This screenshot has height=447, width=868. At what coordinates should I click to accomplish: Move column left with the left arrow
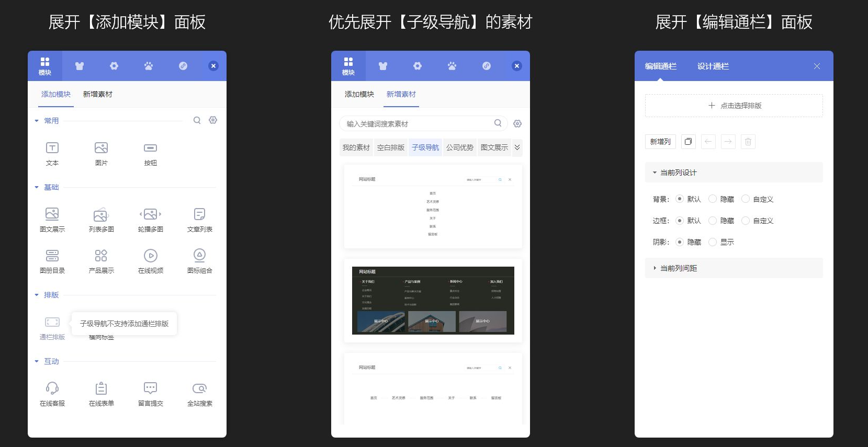708,142
